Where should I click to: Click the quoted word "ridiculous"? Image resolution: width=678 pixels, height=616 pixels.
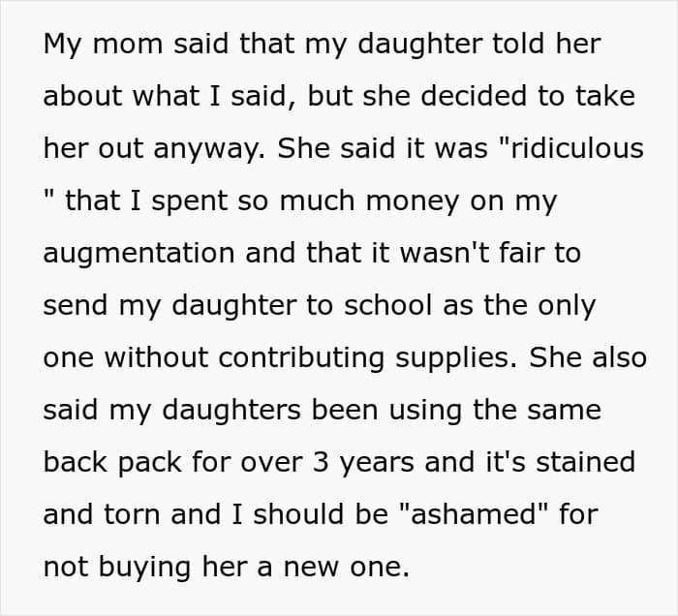pos(564,150)
